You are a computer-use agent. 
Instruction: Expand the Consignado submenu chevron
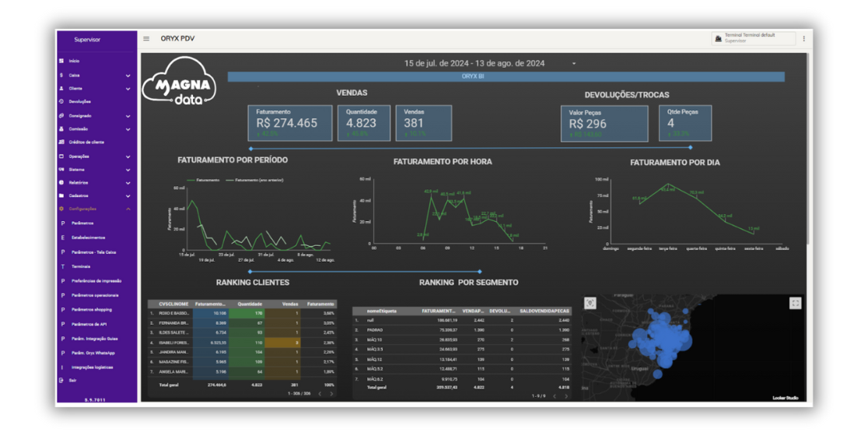pyautogui.click(x=128, y=116)
